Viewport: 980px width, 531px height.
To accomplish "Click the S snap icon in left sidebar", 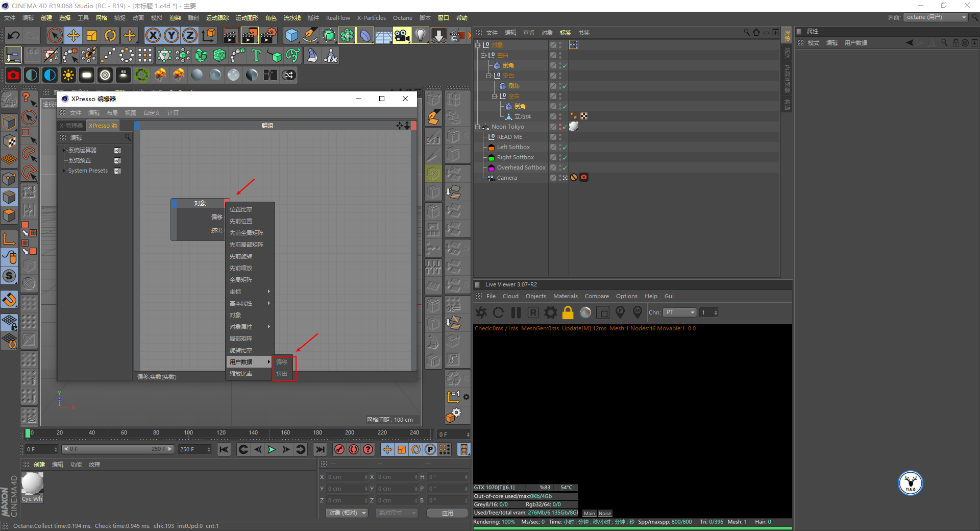I will [9, 276].
